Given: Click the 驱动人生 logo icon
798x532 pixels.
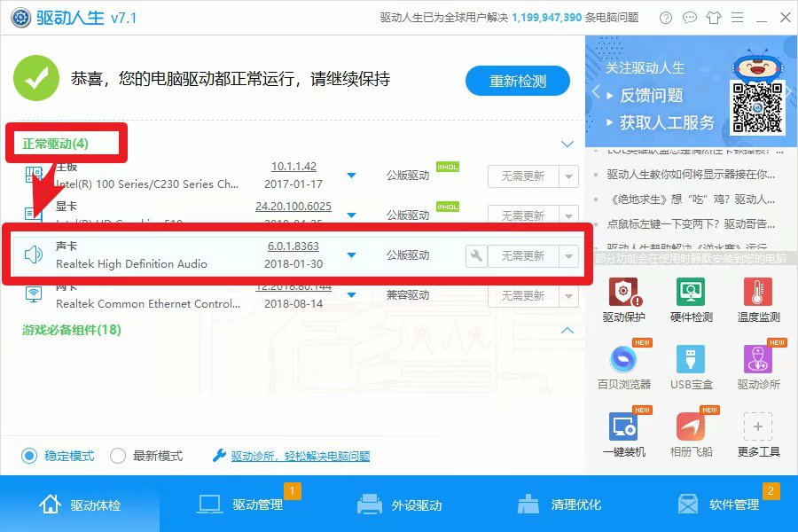Looking at the screenshot, I should click(21, 18).
